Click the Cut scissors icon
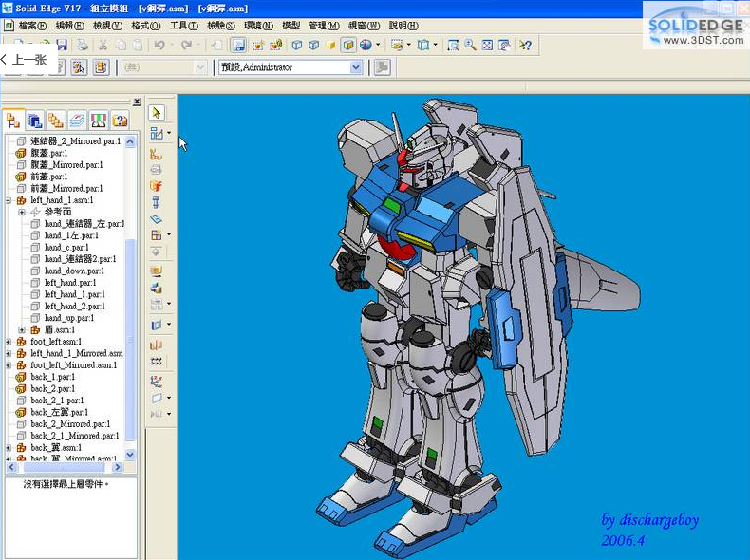The width and height of the screenshot is (750, 560). pos(103,45)
